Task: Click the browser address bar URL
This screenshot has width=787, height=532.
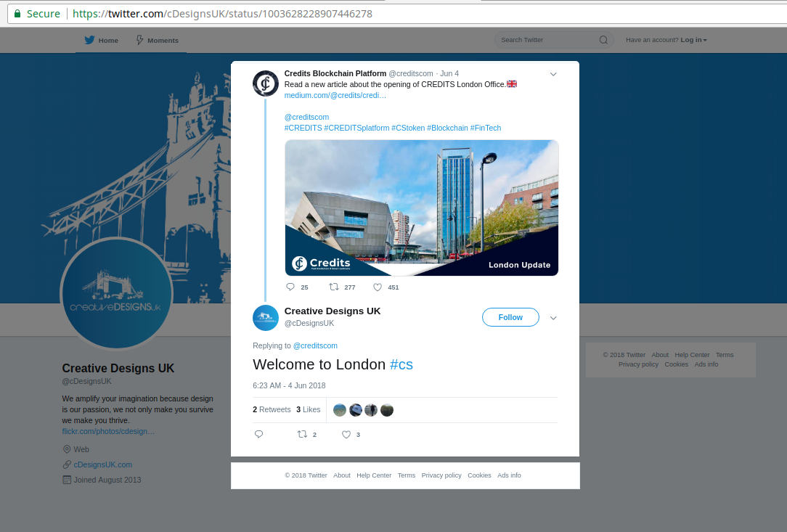Action: tap(222, 14)
